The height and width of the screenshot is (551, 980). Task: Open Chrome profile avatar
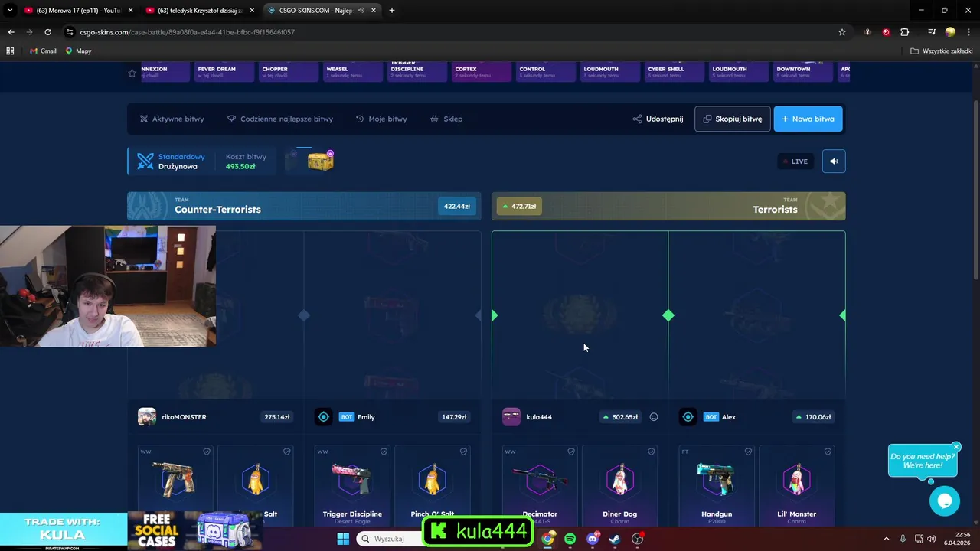(x=950, y=32)
